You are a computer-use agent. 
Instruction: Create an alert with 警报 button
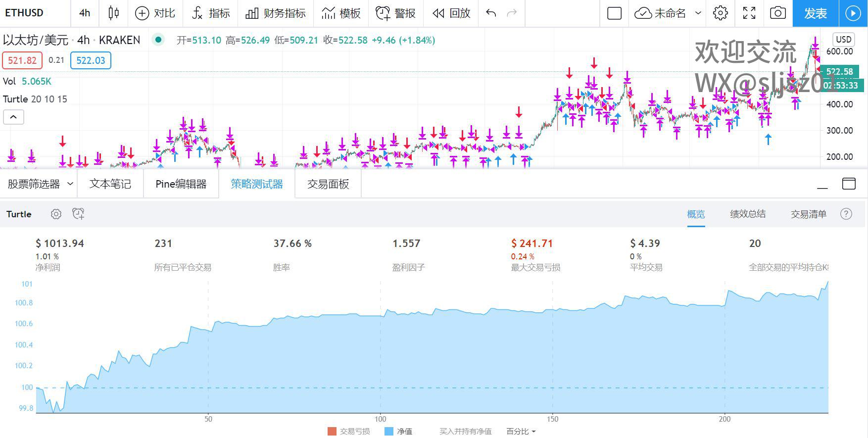[395, 13]
